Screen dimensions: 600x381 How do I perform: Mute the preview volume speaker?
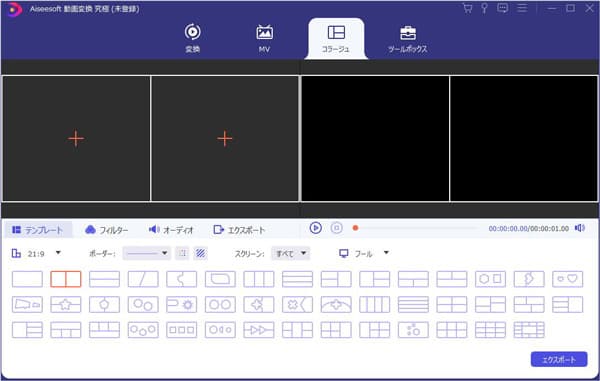point(580,228)
